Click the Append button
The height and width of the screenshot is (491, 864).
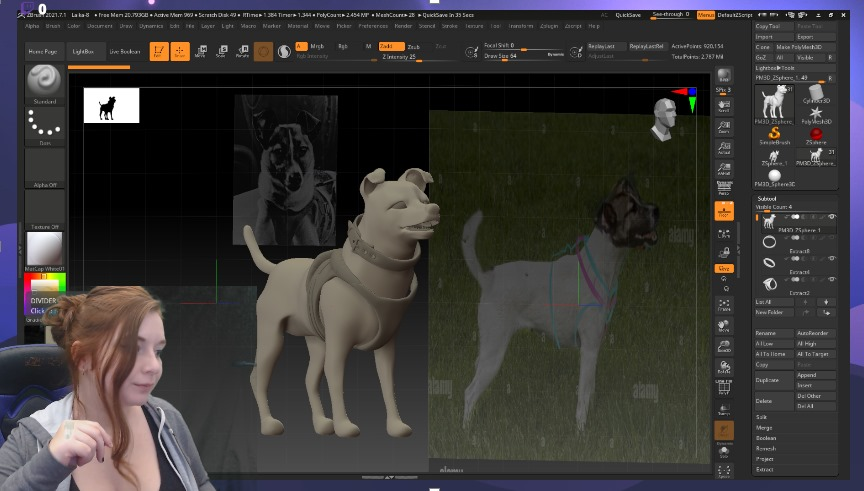(816, 375)
